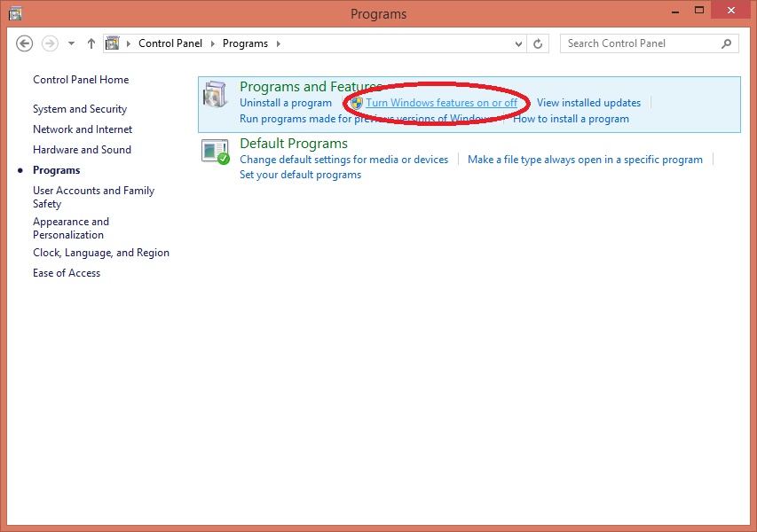The width and height of the screenshot is (757, 532).
Task: Click Set your default programs link
Action: coord(300,175)
